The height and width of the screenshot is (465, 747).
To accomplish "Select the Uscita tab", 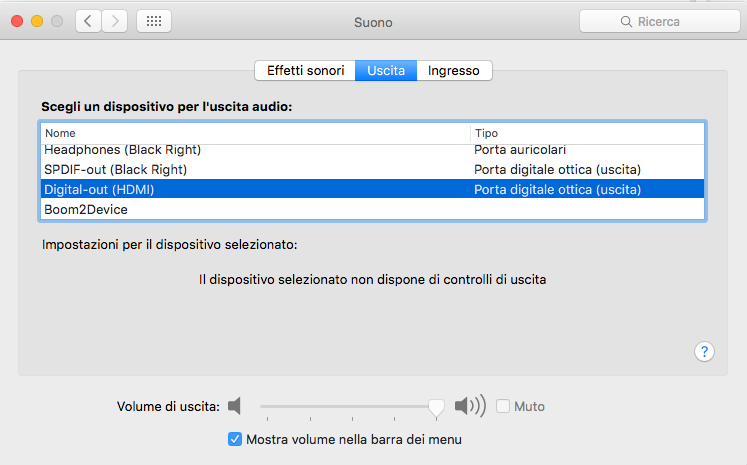I will 386,71.
